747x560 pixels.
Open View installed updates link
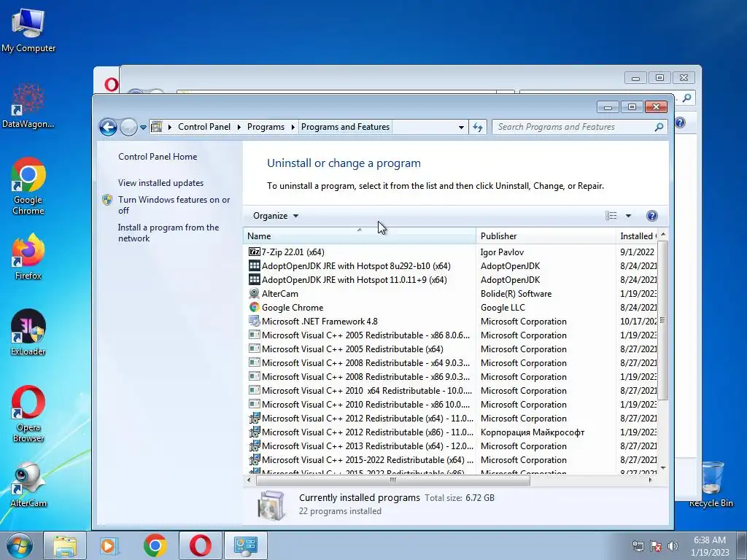160,183
